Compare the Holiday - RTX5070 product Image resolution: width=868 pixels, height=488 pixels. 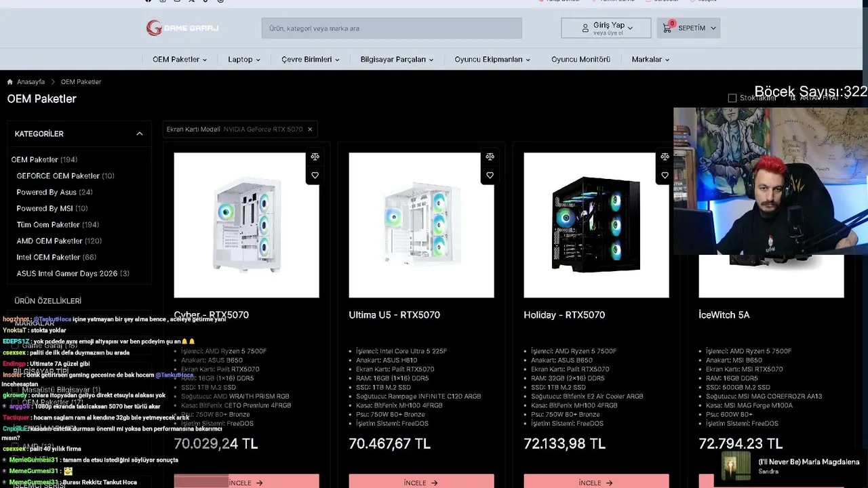pos(665,157)
